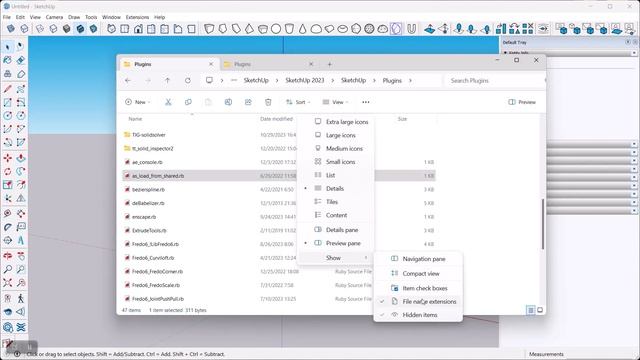640x360 pixels.
Task: Select Extra large icons layout
Action: click(x=336, y=122)
